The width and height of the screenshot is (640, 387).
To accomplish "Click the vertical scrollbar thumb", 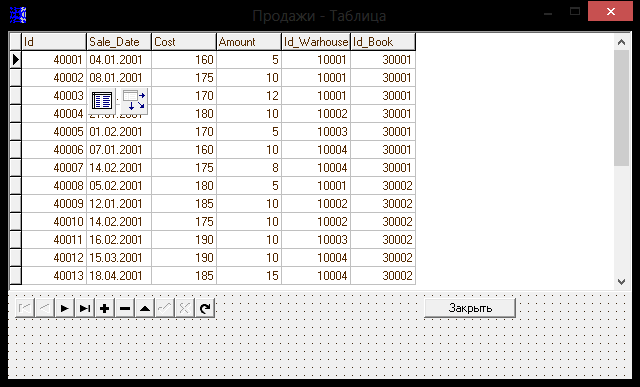I will (x=622, y=108).
